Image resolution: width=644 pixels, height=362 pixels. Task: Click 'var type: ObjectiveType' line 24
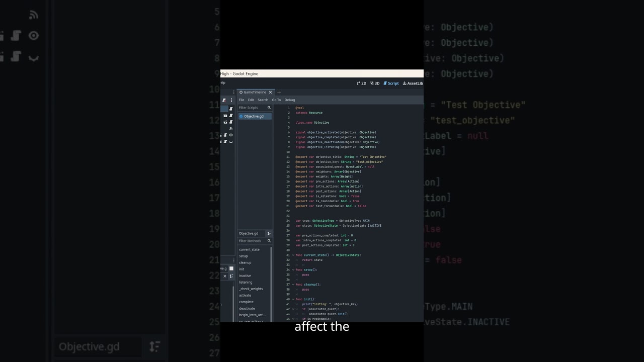(x=333, y=221)
